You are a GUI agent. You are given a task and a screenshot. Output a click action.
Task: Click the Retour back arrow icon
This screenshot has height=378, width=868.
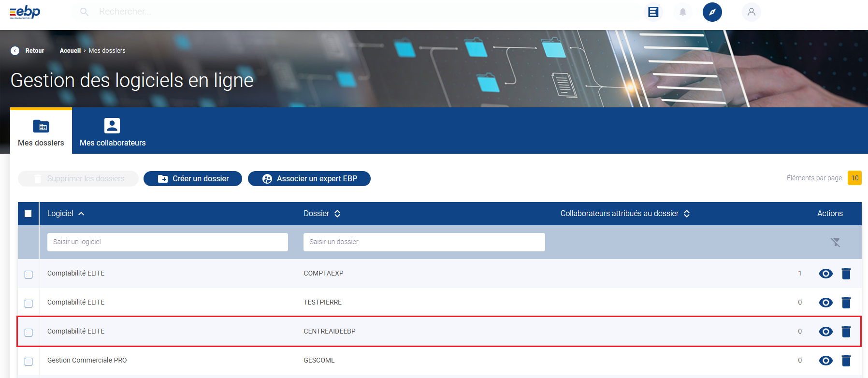pos(15,51)
